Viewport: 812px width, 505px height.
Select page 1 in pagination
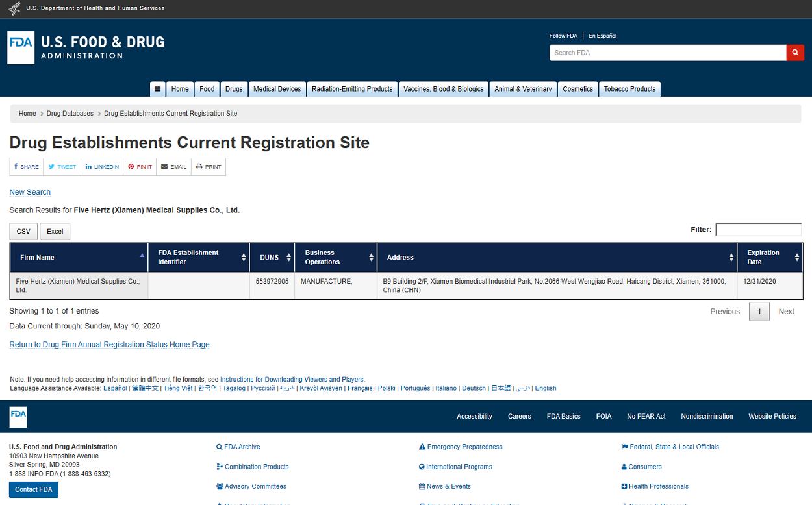tap(759, 312)
